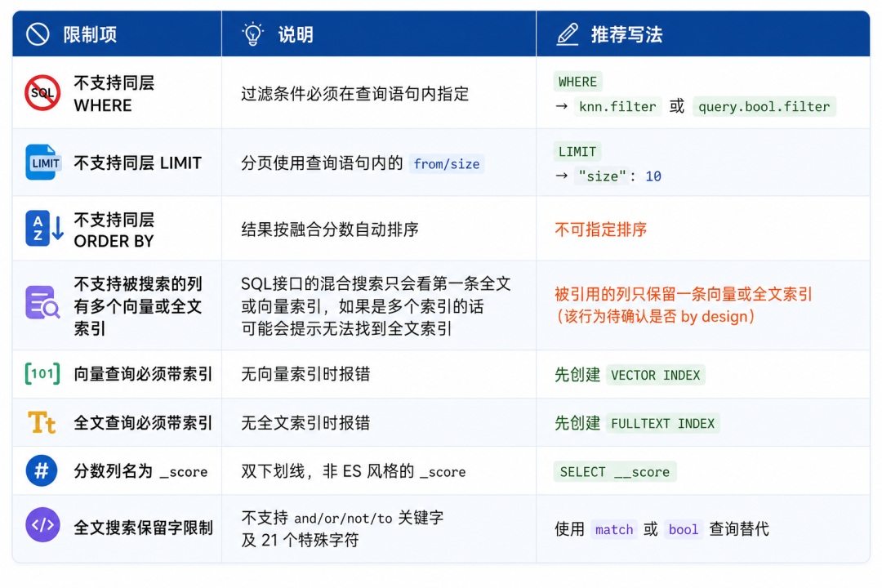Image resolution: width=882 pixels, height=588 pixels.
Task: Click the pencil icon beside 推荐写法 header
Action: coord(567,34)
